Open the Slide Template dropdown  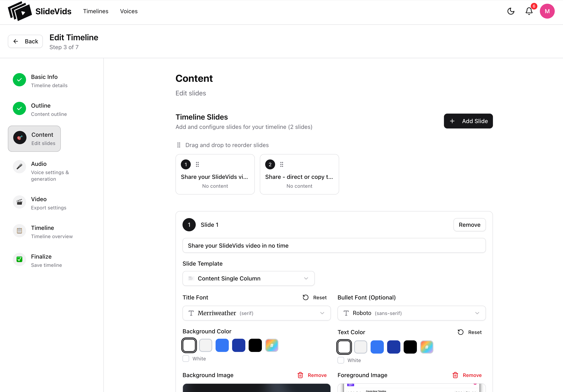(248, 278)
